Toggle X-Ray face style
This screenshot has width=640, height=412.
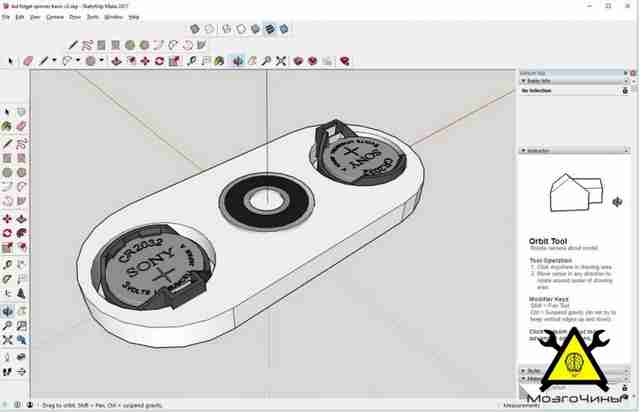click(195, 29)
